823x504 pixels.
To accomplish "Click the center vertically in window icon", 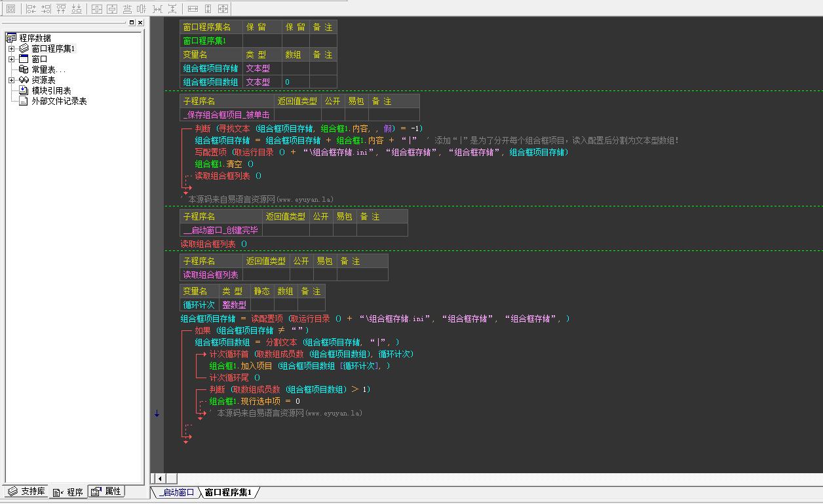I will 112,9.
